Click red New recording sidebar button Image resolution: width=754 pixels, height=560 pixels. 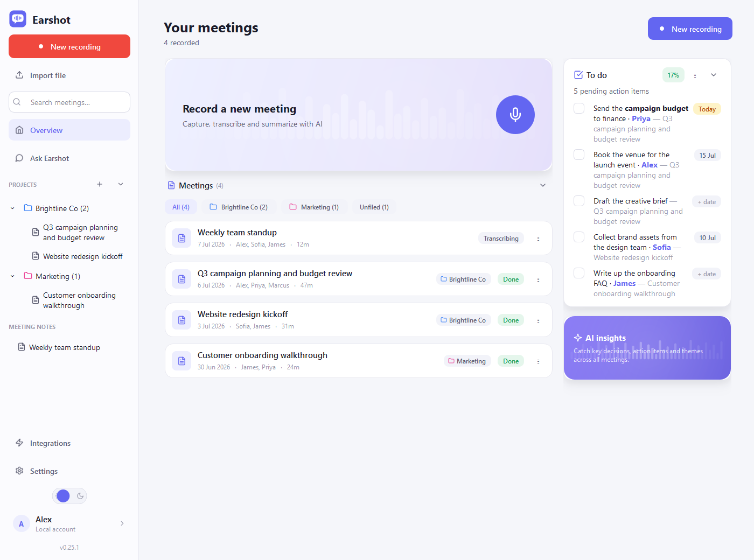pyautogui.click(x=69, y=46)
